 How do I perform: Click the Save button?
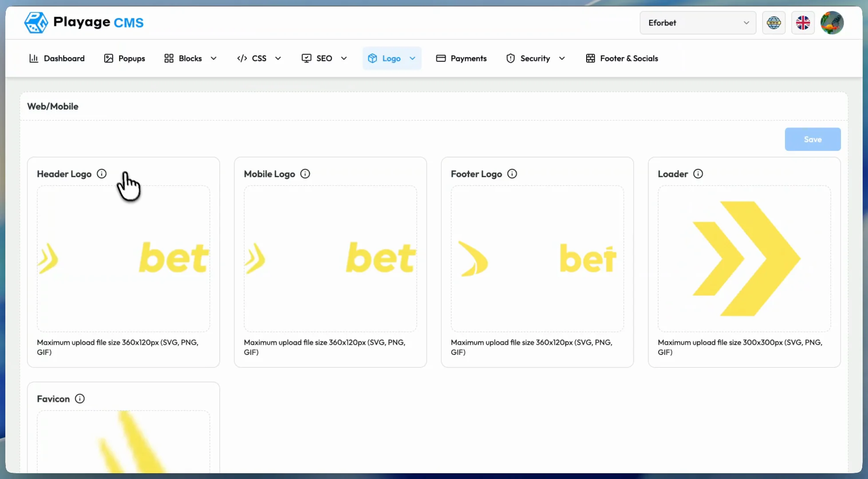pyautogui.click(x=813, y=139)
